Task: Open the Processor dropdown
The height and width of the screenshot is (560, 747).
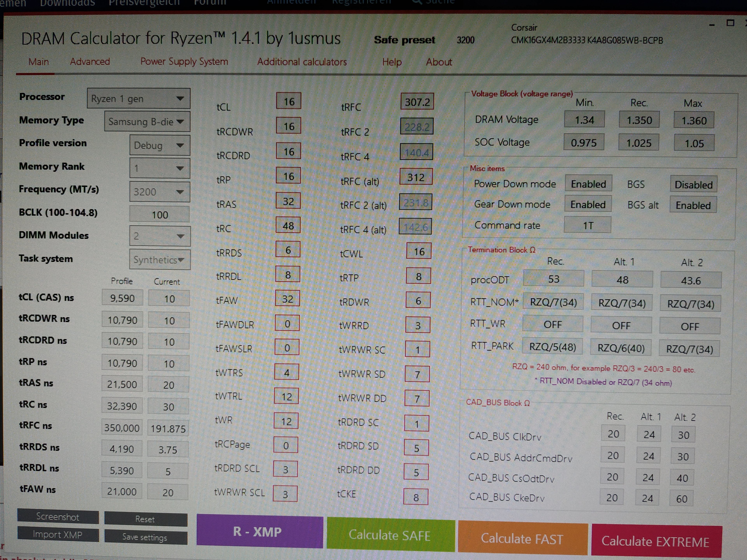Action: tap(139, 99)
